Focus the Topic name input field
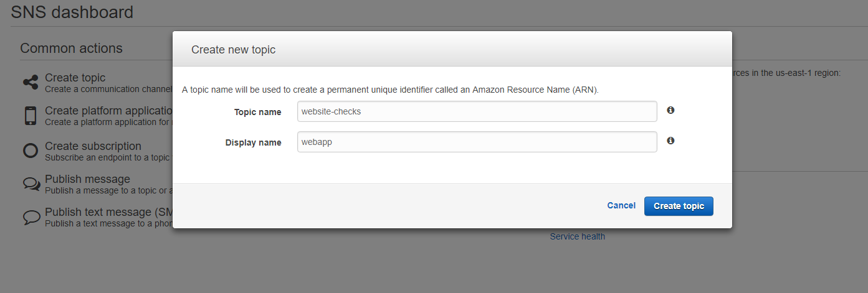Screen dimensions: 868x293 pos(477,111)
